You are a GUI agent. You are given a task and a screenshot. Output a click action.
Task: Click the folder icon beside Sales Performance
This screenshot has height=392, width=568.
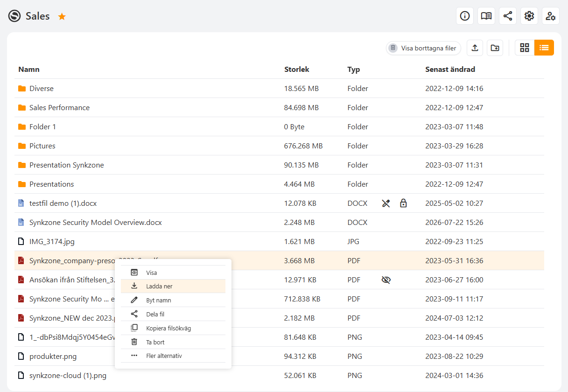pyautogui.click(x=21, y=108)
